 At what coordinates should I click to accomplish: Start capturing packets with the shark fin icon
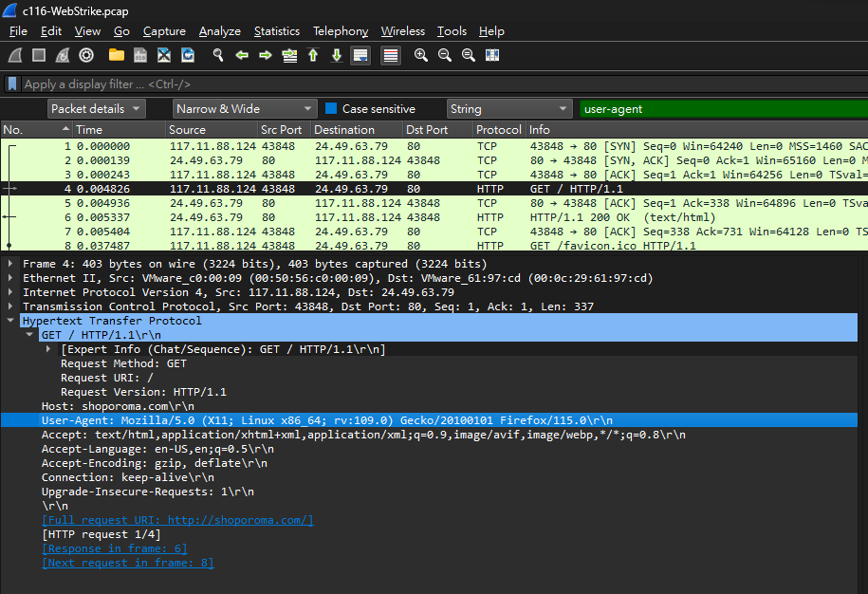[x=15, y=55]
